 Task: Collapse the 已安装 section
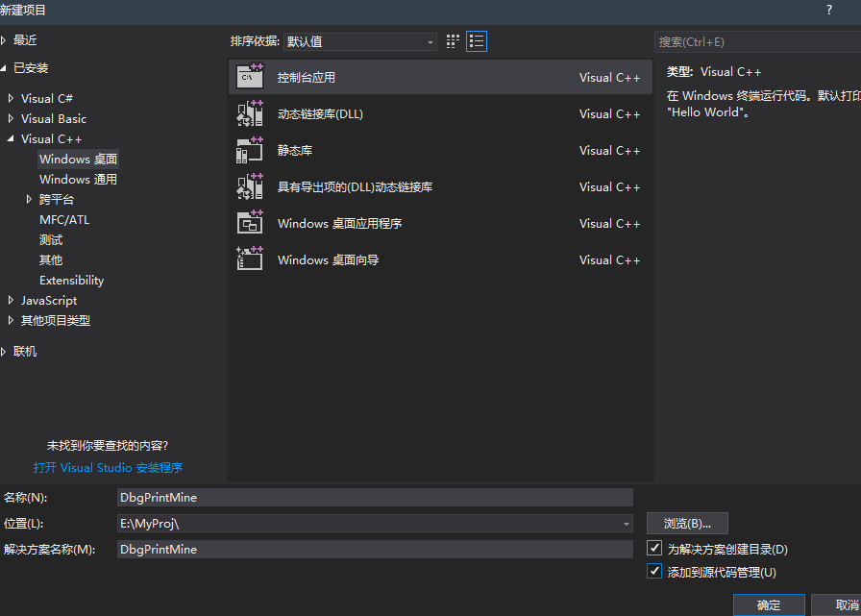point(3,68)
